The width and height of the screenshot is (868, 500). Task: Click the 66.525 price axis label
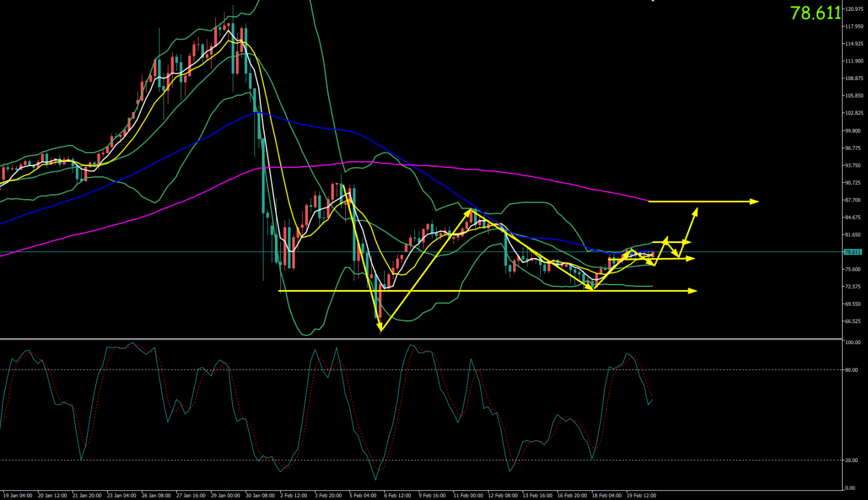[x=854, y=321]
